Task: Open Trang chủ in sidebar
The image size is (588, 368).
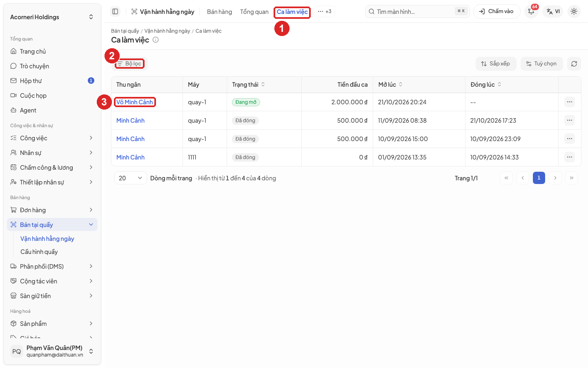Action: click(52, 52)
